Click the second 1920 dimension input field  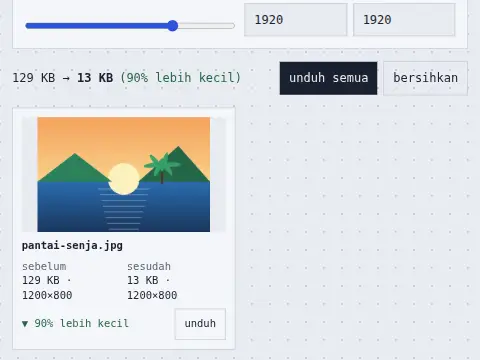pos(404,20)
